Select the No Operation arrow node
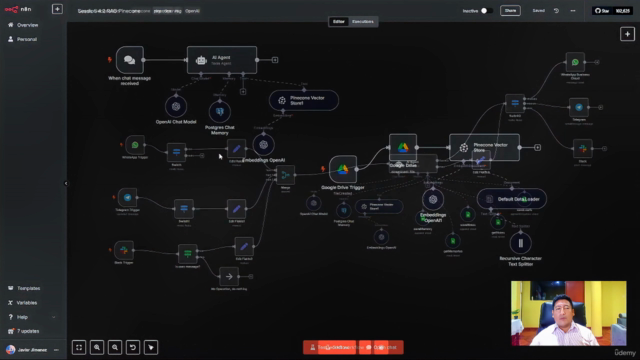Viewport: 640px width, 360px height. click(229, 277)
